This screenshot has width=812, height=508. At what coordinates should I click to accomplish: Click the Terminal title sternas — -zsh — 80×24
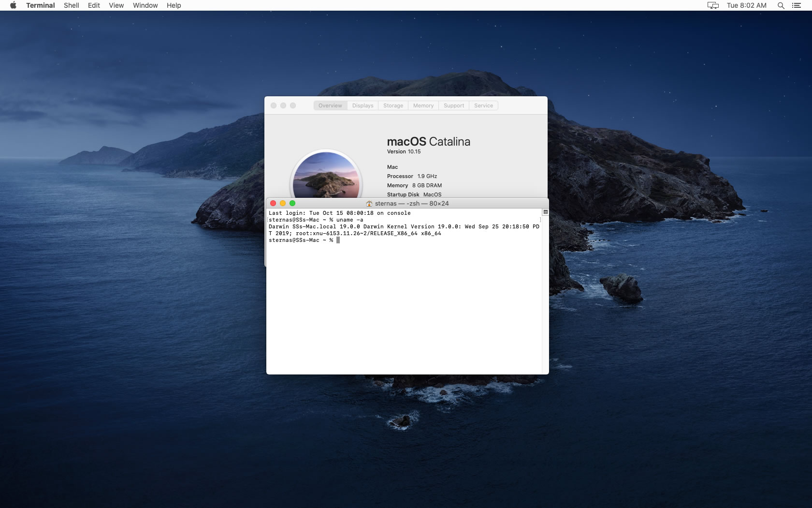click(412, 204)
